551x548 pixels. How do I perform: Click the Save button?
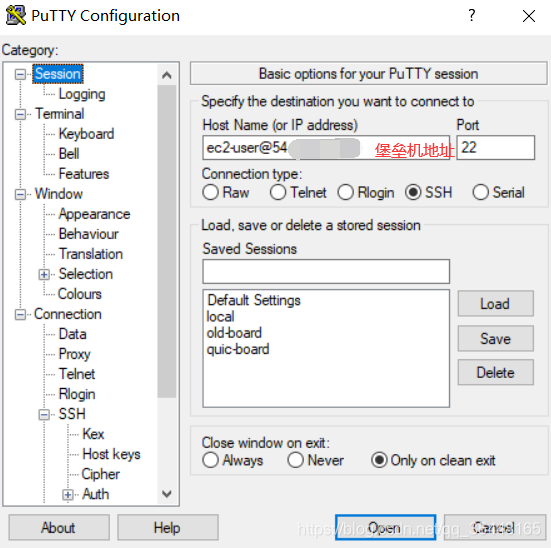(x=495, y=339)
